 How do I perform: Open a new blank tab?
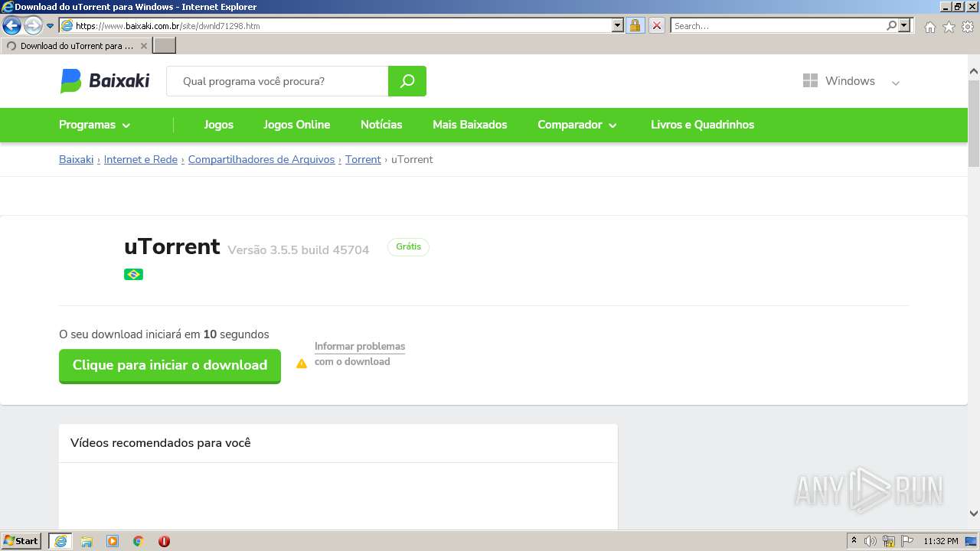coord(165,46)
